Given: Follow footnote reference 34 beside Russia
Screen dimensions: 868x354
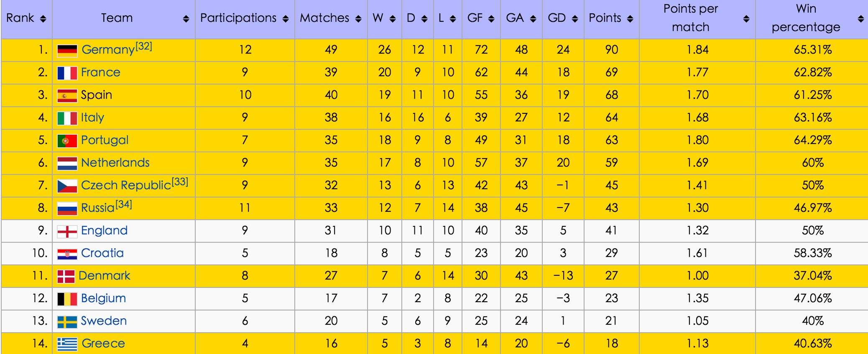Looking at the screenshot, I should [124, 204].
